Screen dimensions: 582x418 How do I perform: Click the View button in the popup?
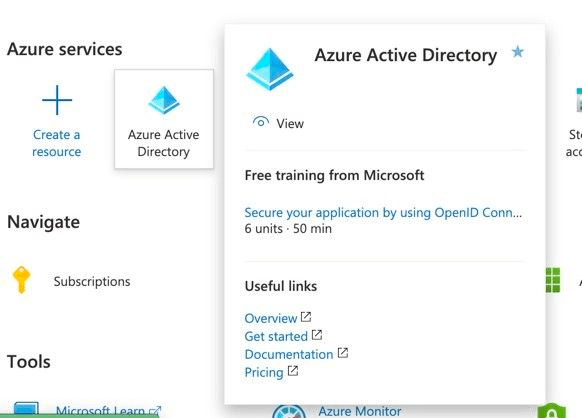278,123
